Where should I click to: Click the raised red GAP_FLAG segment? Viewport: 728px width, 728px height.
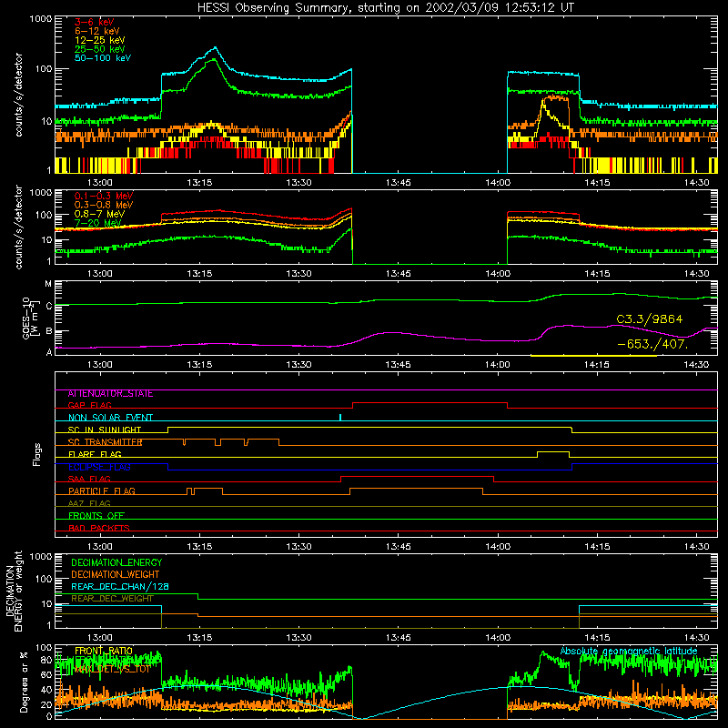(x=430, y=403)
